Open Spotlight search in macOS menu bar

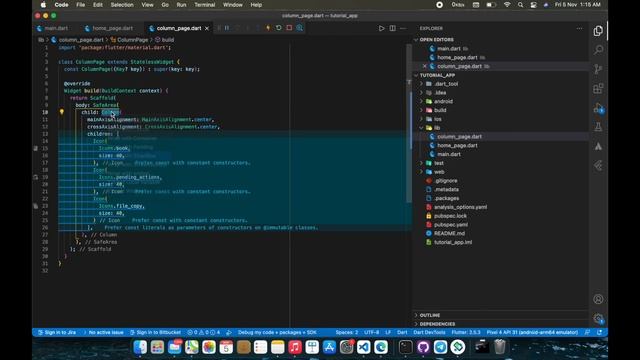(520, 5)
